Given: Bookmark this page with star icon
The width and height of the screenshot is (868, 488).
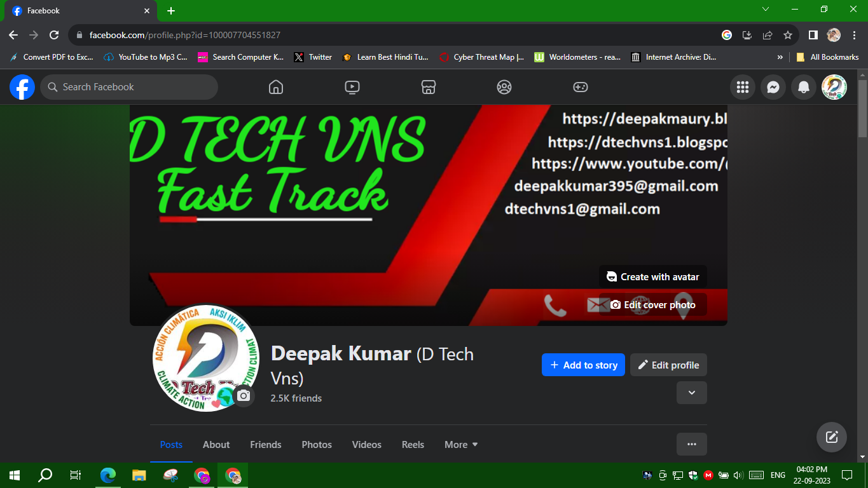Looking at the screenshot, I should click(x=788, y=35).
